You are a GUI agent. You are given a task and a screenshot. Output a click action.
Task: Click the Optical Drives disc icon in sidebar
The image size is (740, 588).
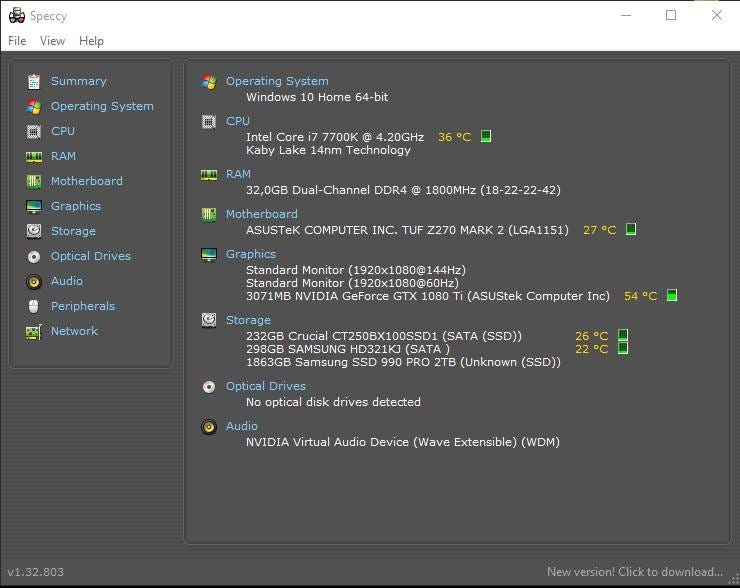pos(34,256)
